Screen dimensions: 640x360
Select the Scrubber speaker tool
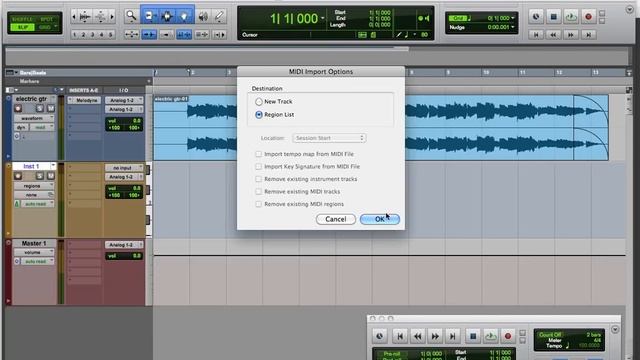click(x=203, y=16)
